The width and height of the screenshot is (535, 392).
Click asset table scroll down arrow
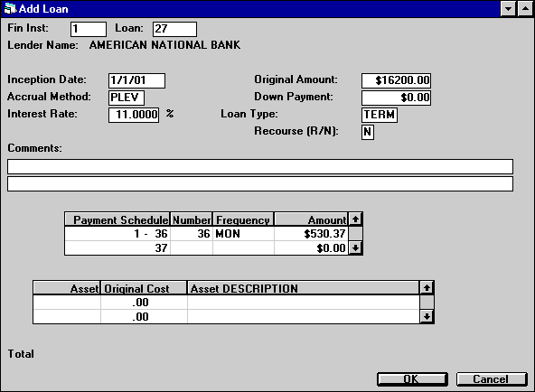(x=427, y=317)
